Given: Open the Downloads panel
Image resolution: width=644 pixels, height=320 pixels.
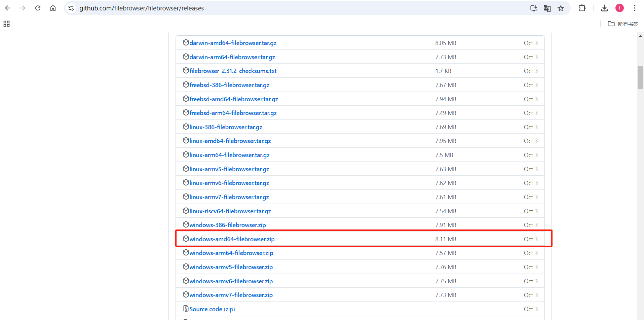Looking at the screenshot, I should tap(604, 8).
